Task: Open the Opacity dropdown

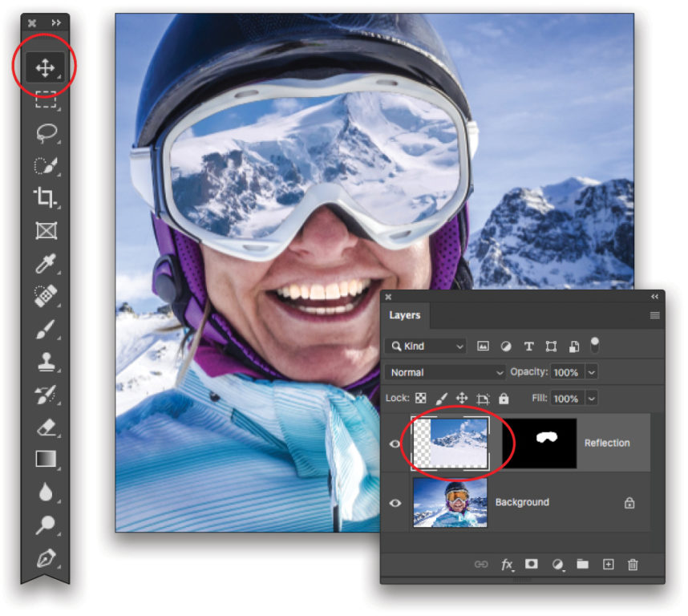Action: tap(591, 372)
